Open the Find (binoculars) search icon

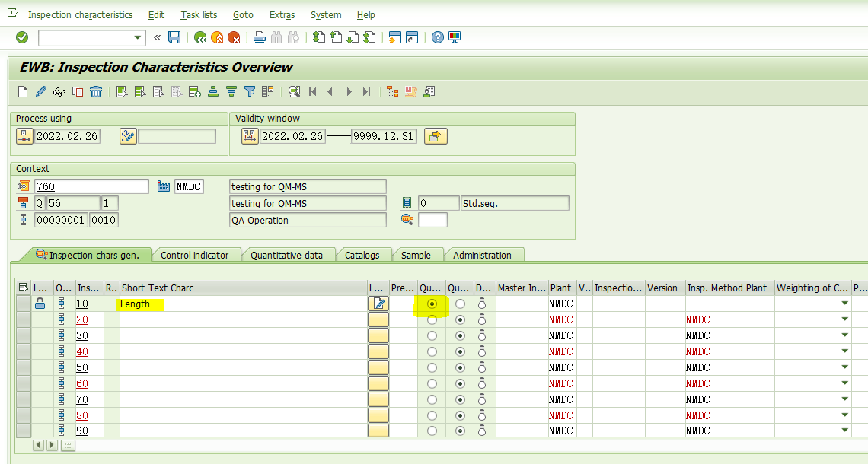[x=276, y=37]
